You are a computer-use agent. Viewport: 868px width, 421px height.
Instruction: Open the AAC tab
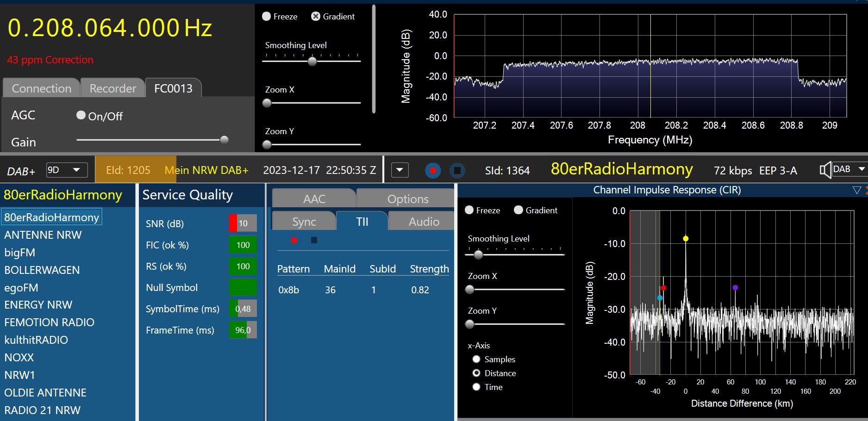314,199
